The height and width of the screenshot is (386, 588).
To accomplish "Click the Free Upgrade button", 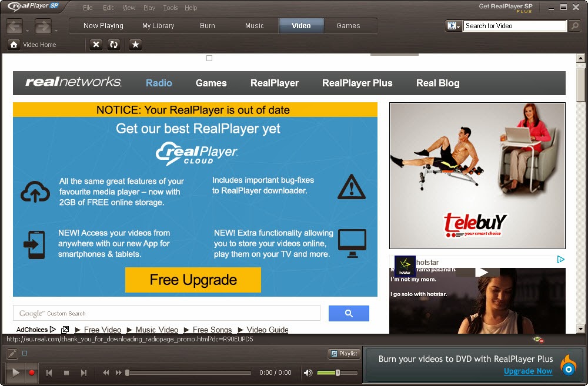I will pos(193,280).
